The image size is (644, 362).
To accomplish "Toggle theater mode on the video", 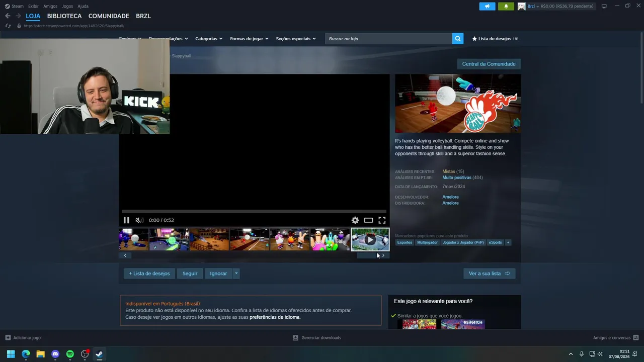I will click(x=369, y=220).
